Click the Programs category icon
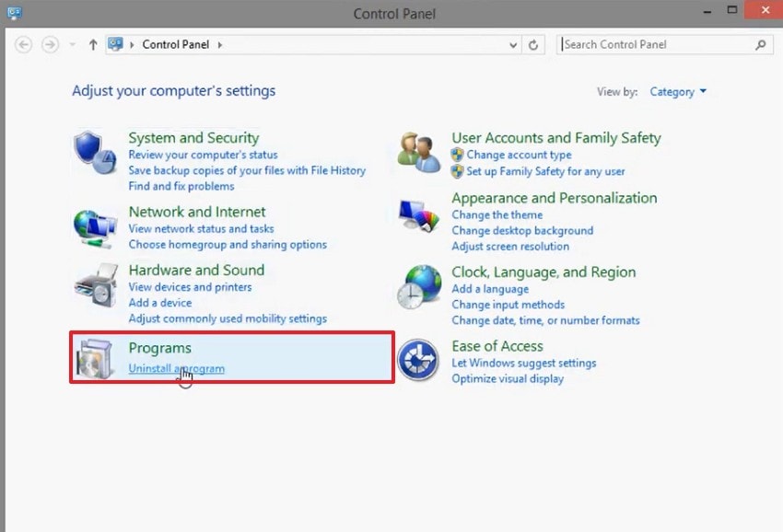Viewport: 783px width, 532px height. coord(94,358)
